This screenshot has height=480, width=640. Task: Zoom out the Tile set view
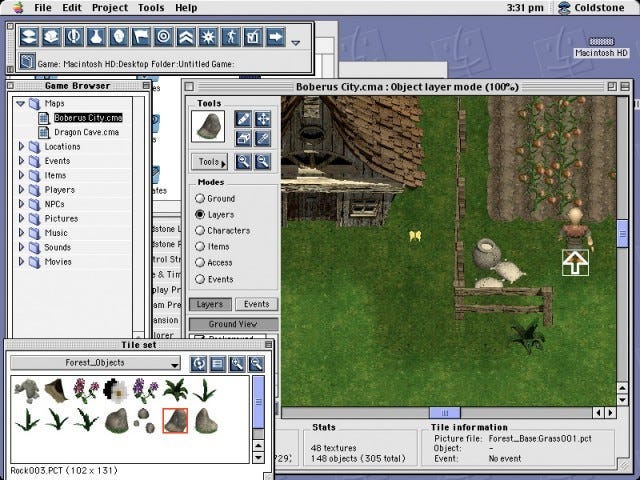pyautogui.click(x=256, y=364)
